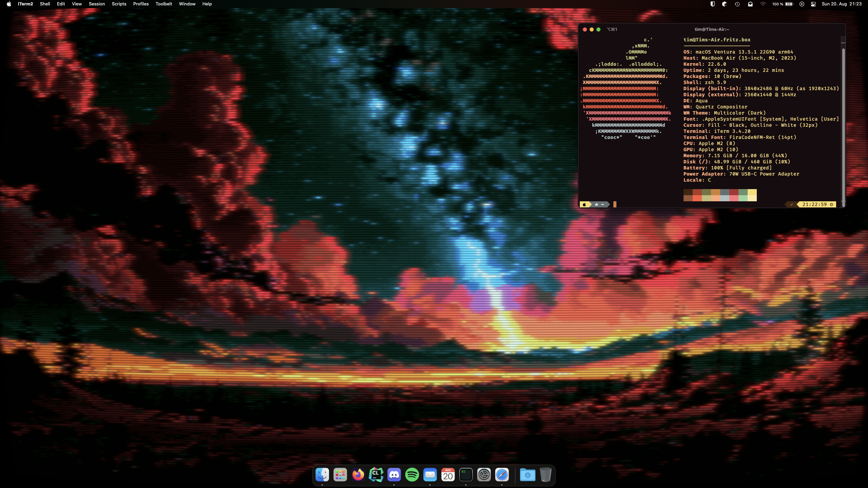Open Control Center toggles icon
Screen dimensions: 868x488
click(813, 4)
